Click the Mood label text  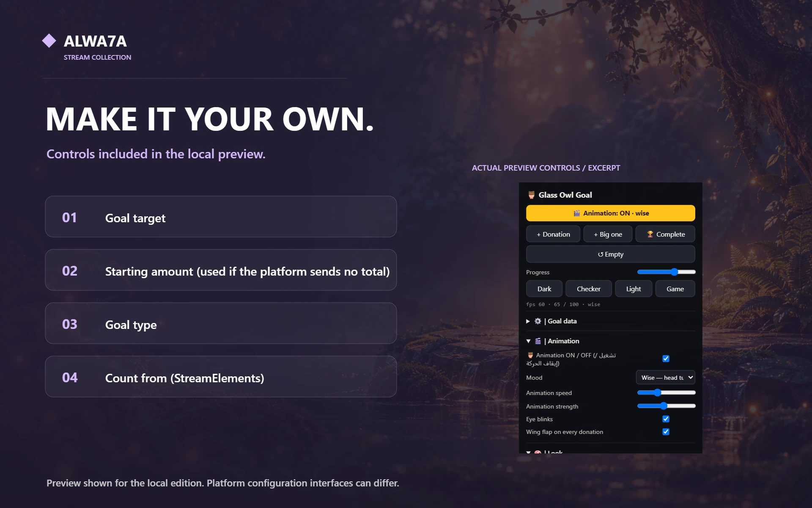coord(534,378)
